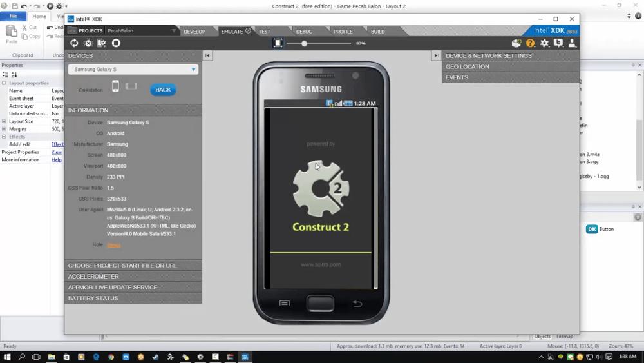Viewport: 644px width, 363px height.
Task: Expand DEVICE & NETWORK SETTINGS section
Action: (511, 55)
